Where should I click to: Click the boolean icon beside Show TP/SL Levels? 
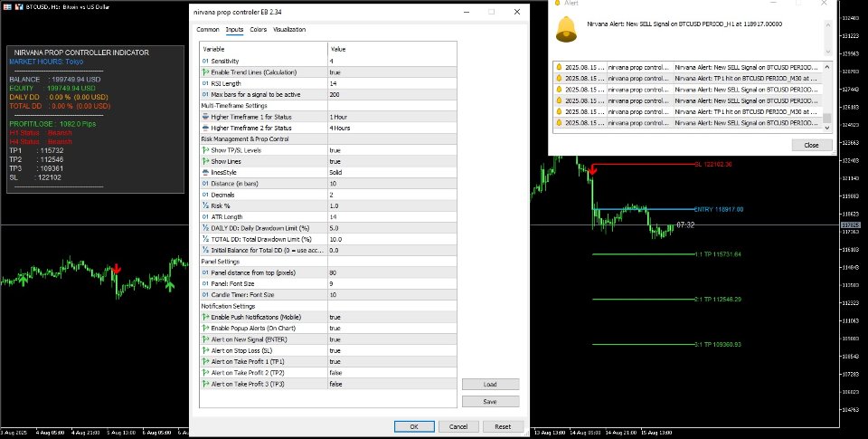point(205,150)
